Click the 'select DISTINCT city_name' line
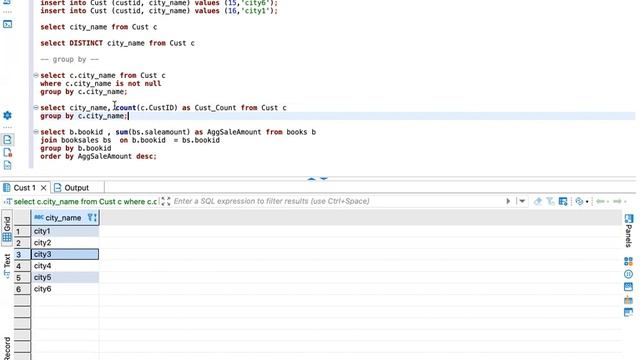Image resolution: width=640 pixels, height=360 pixels. click(118, 43)
